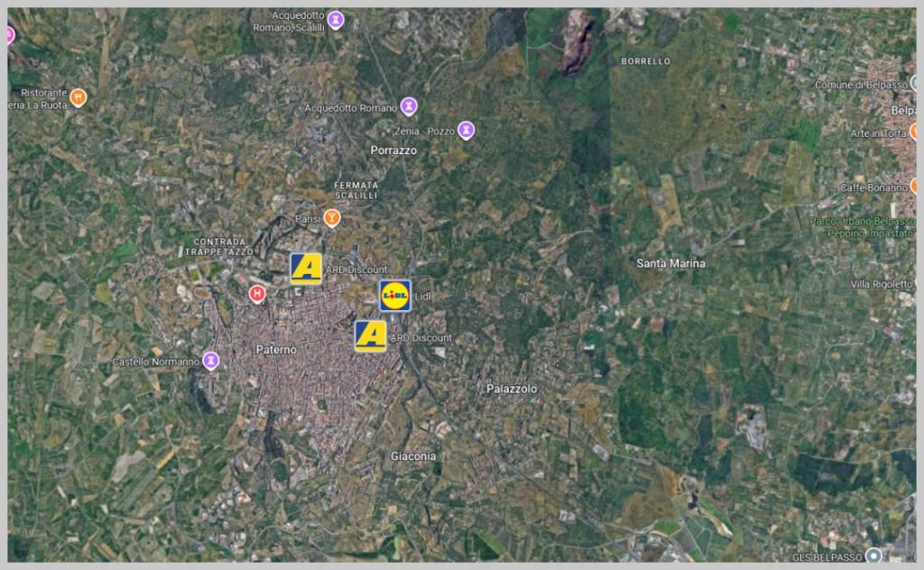Select the Caffe Bonanno orange pin

[913, 187]
